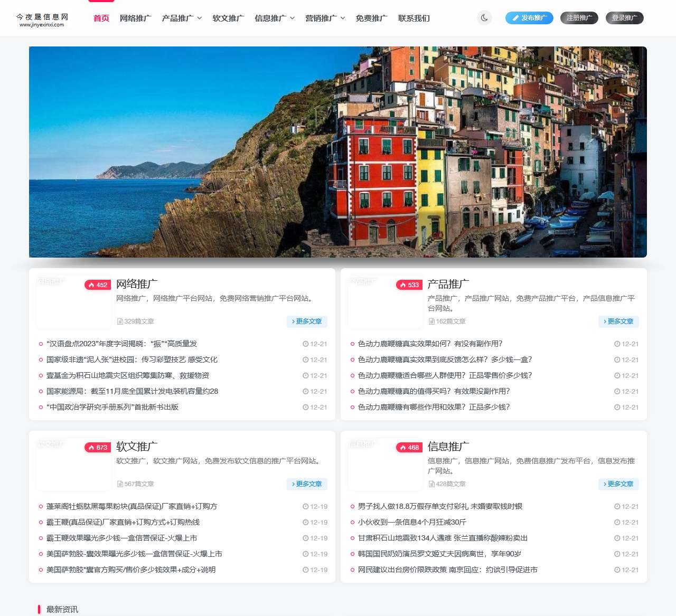Click the coastal village banner image
The height and width of the screenshot is (616, 676).
click(338, 152)
